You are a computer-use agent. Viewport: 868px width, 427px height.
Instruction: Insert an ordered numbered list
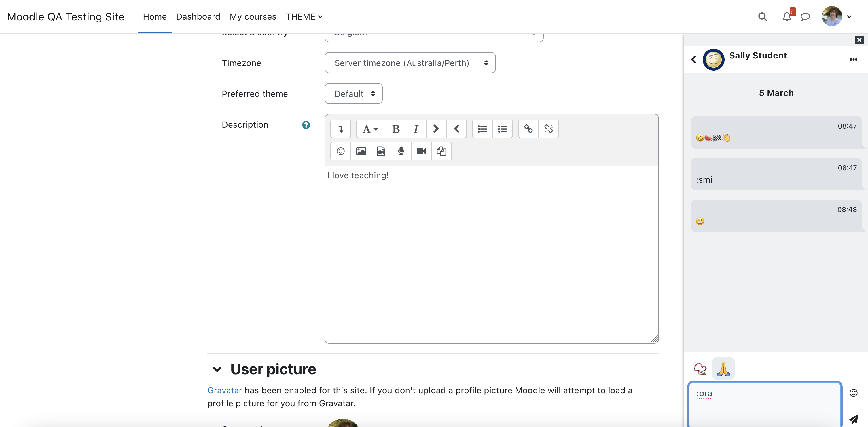tap(503, 129)
